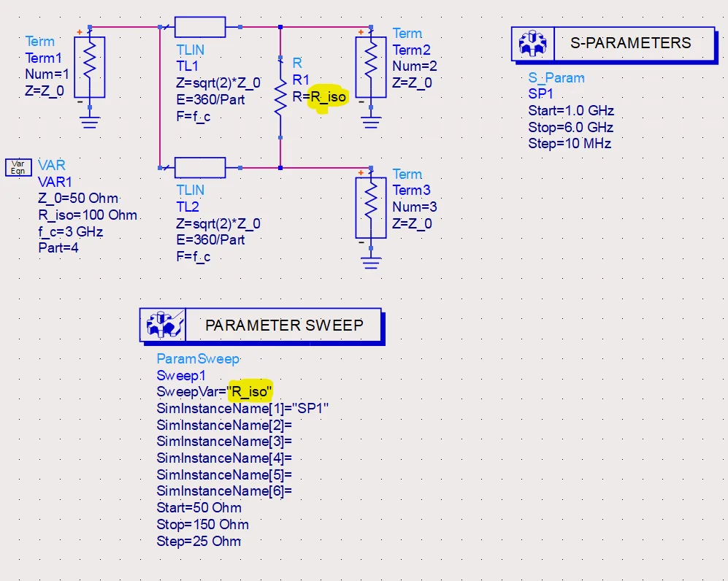This screenshot has height=581, width=728.
Task: Edit TL1 Z=sqrt(2)*Z_0 parameter
Action: [x=218, y=83]
